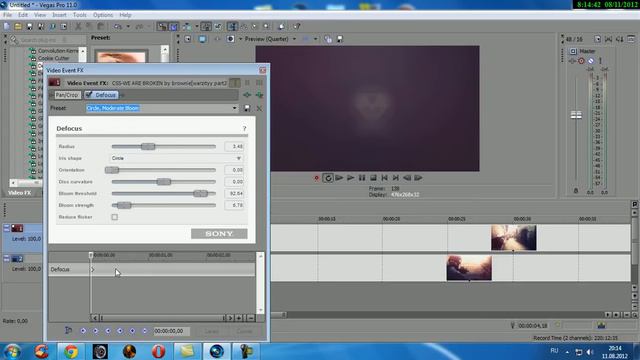This screenshot has height=360, width=640.
Task: Open the File menu
Action: pyautogui.click(x=7, y=15)
